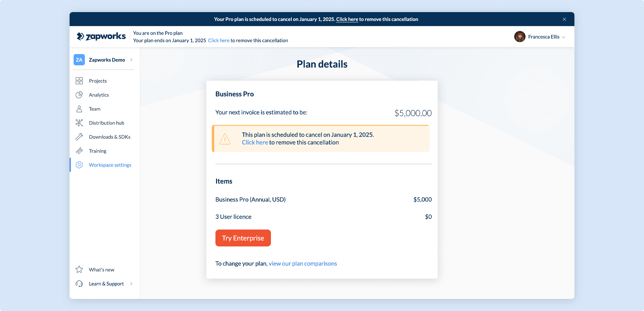The width and height of the screenshot is (644, 311).
Task: Select Workspace settings in sidebar
Action: (110, 165)
